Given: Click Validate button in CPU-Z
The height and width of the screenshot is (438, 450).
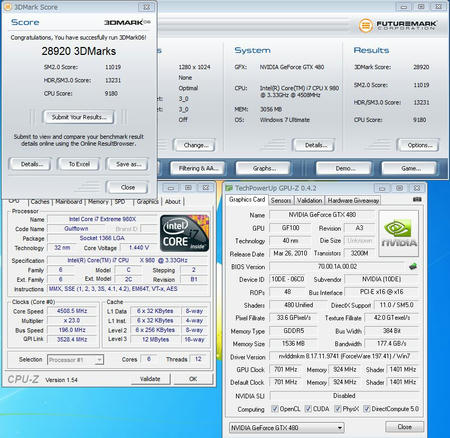Looking at the screenshot, I should (x=150, y=379).
